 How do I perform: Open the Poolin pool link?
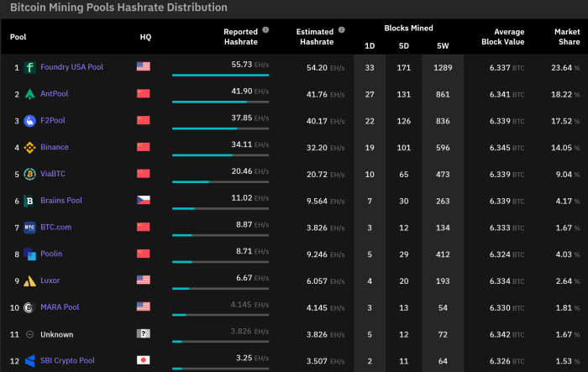51,254
